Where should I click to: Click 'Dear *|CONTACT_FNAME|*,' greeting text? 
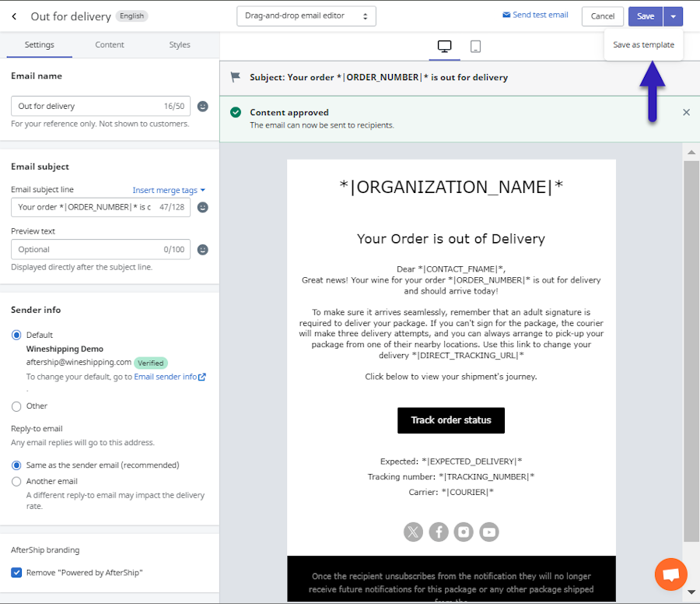tap(451, 269)
